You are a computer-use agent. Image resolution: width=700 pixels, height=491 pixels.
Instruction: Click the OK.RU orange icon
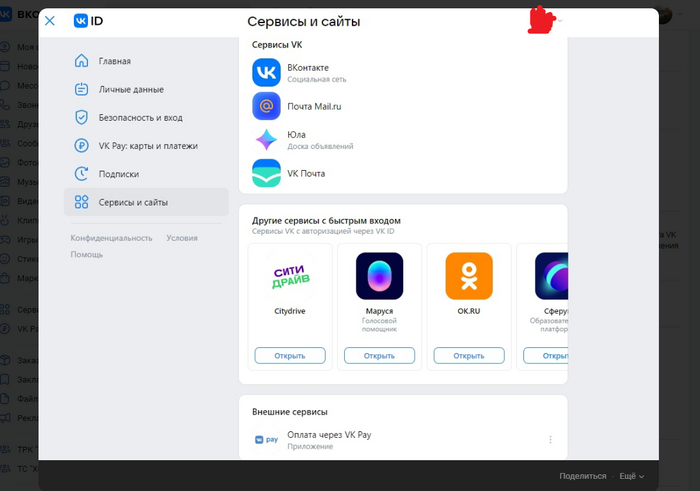tap(469, 276)
